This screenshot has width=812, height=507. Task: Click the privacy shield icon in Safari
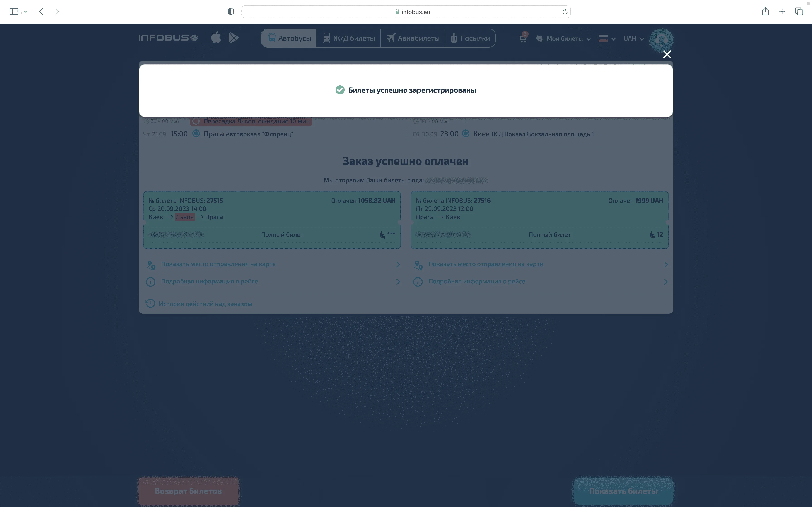pos(230,12)
